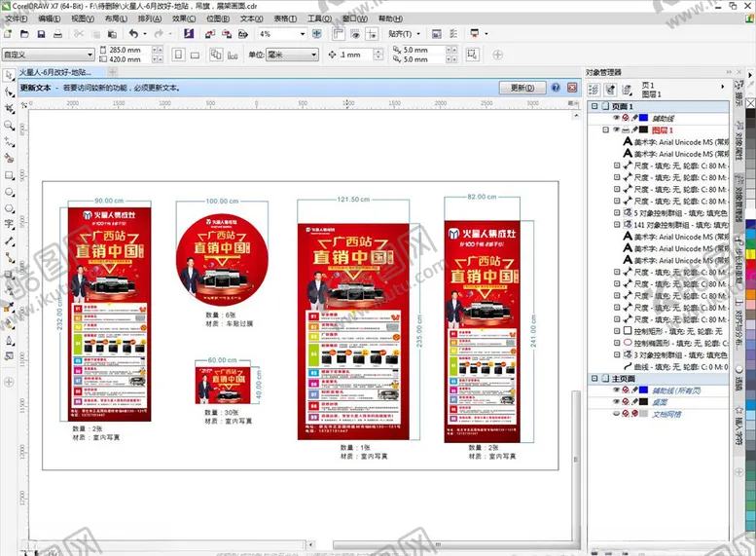Viewport: 756px width, 556px height.
Task: Click the Print icon in the toolbar
Action: [57, 34]
